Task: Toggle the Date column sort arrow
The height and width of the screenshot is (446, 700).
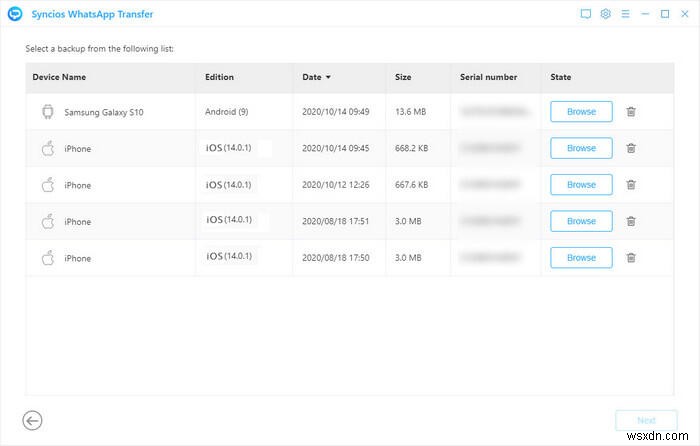Action: 328,77
